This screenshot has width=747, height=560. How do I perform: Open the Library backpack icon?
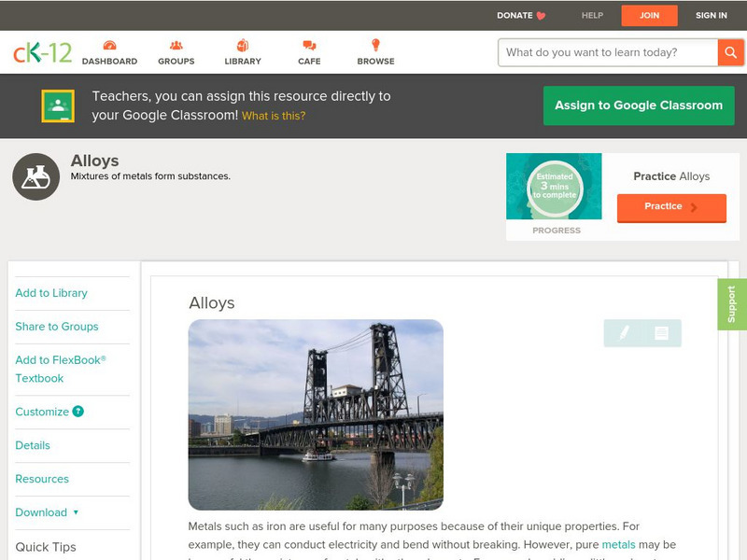pyautogui.click(x=243, y=45)
